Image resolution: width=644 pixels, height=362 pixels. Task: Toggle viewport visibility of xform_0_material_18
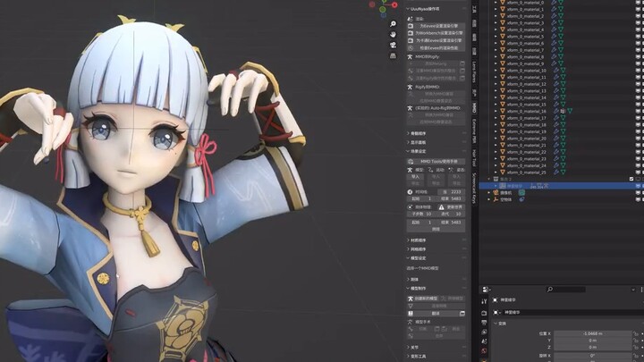638,125
